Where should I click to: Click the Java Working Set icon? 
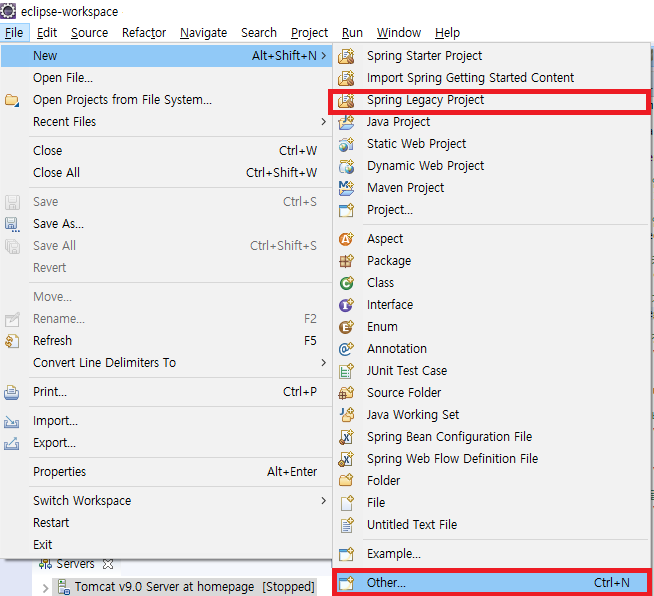point(346,415)
